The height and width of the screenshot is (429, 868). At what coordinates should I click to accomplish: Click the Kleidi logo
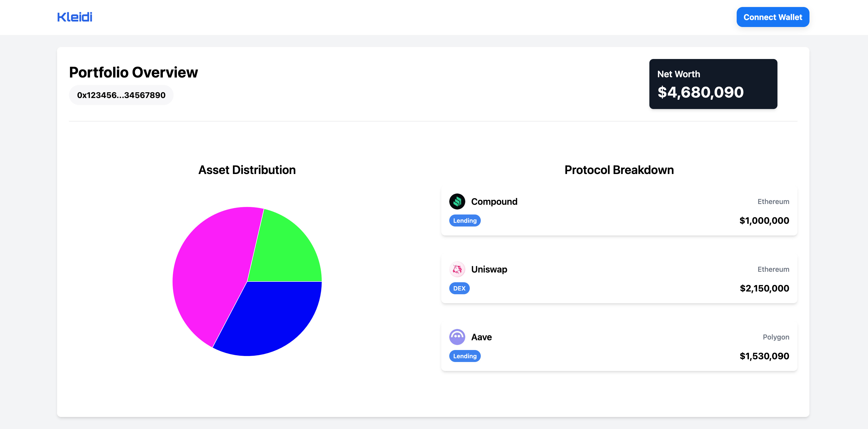(75, 17)
